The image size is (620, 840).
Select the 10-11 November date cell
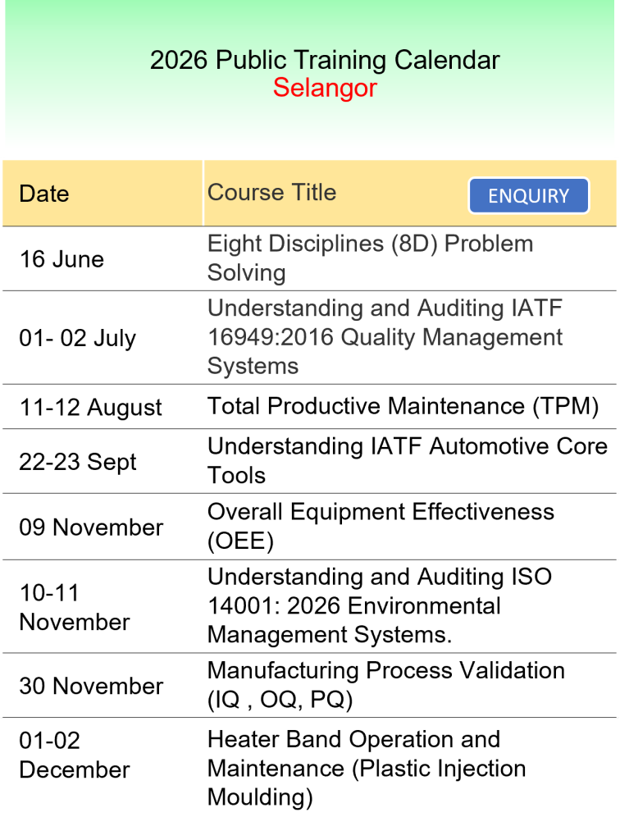coord(75,607)
